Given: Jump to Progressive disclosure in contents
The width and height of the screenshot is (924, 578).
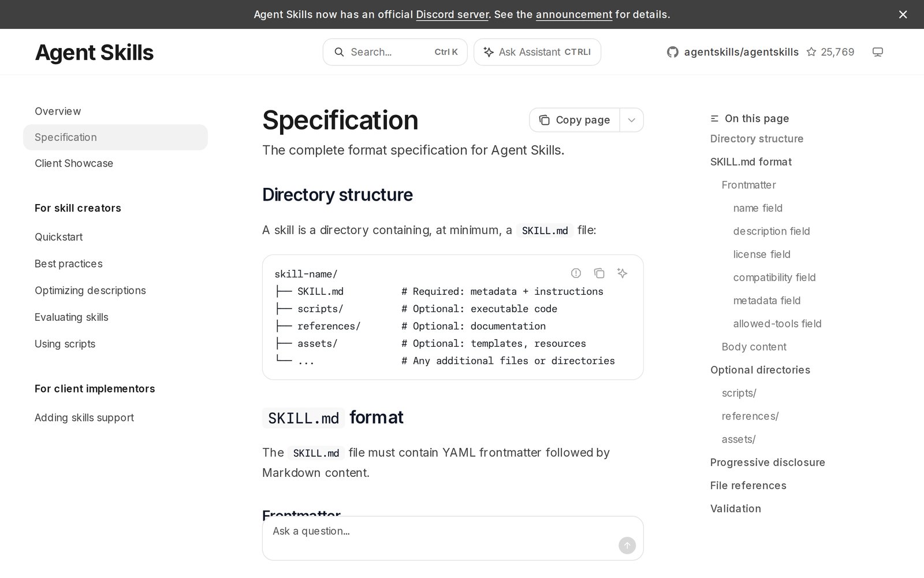Looking at the screenshot, I should pos(767,462).
